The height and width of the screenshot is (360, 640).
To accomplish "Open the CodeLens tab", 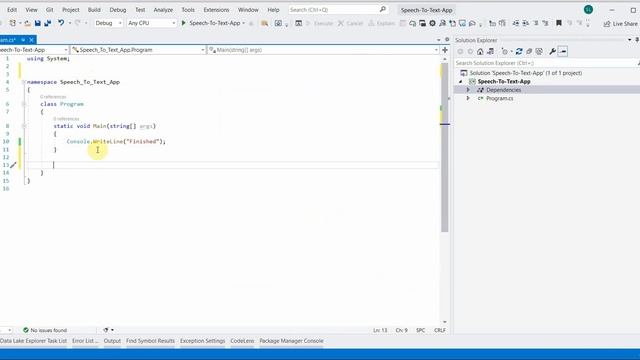I will pyautogui.click(x=242, y=341).
